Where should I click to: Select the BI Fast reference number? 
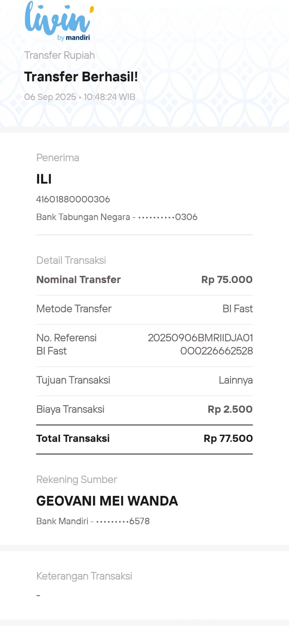tap(200, 344)
